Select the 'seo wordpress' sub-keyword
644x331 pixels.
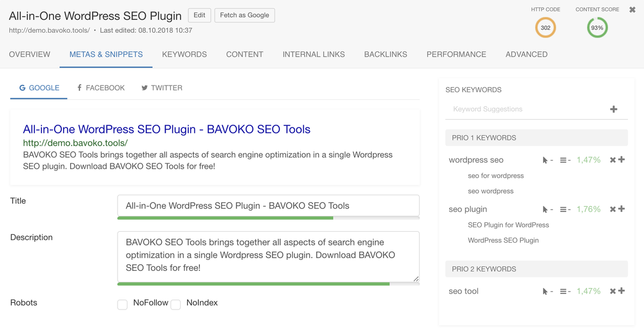[490, 191]
